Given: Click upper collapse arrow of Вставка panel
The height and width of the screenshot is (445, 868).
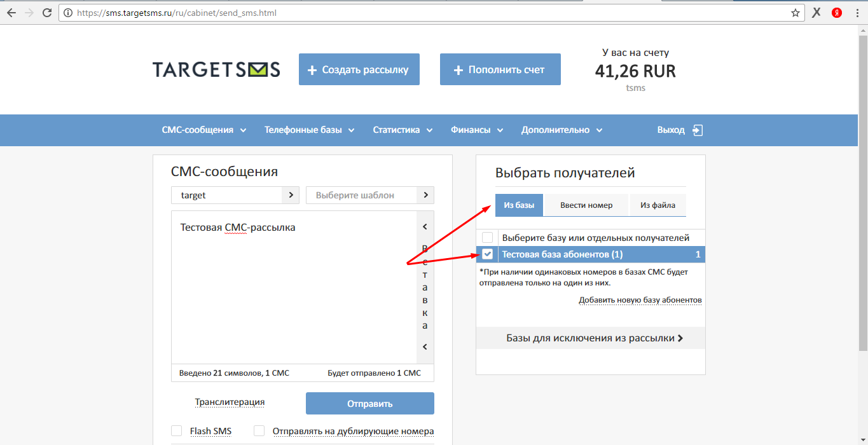Looking at the screenshot, I should pyautogui.click(x=425, y=227).
